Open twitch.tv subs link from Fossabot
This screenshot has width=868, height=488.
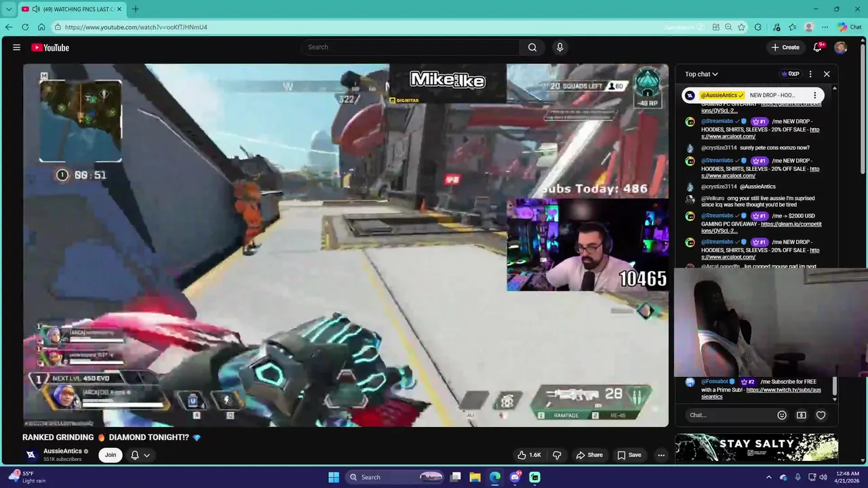pos(761,393)
